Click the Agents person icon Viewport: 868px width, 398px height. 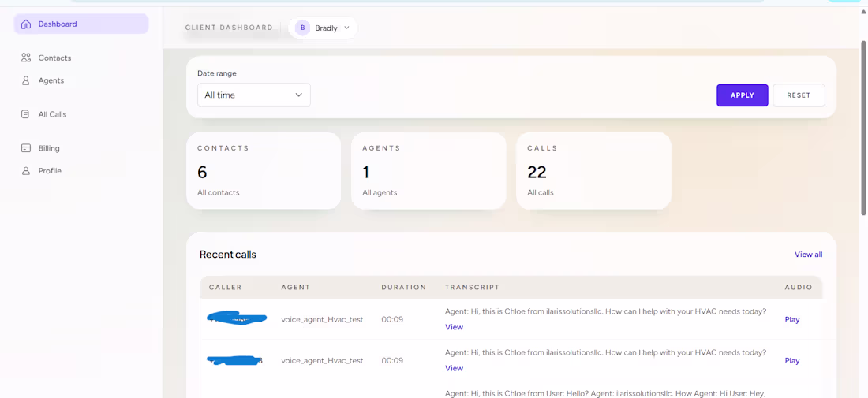pos(25,80)
